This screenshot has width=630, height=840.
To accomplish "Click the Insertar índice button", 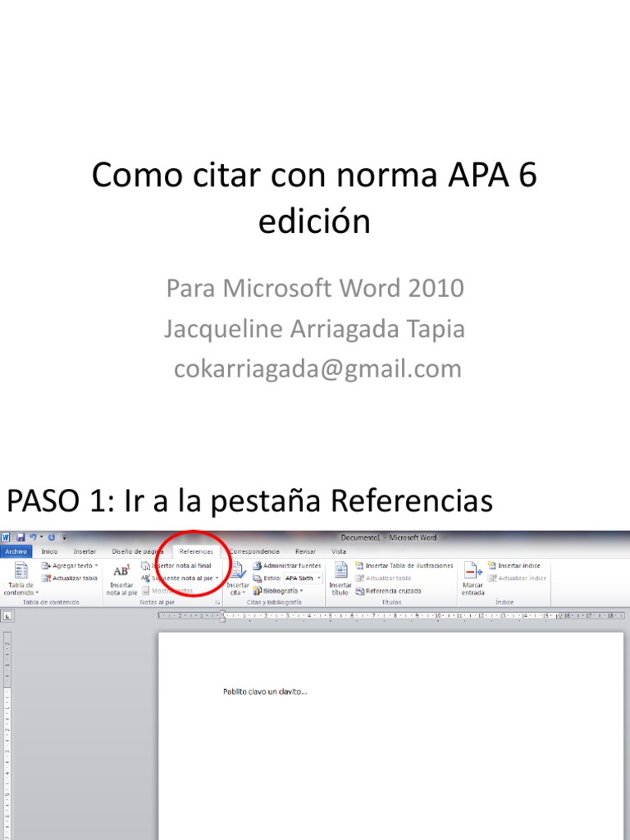I will pyautogui.click(x=514, y=566).
